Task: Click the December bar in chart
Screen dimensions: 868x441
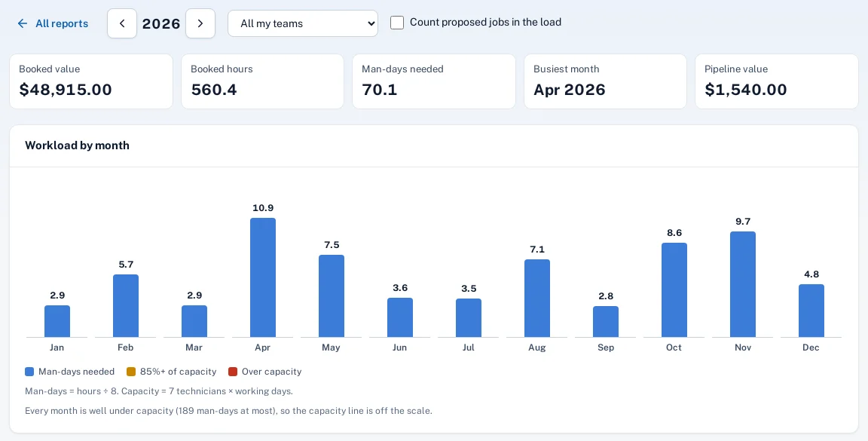Action: [811, 311]
